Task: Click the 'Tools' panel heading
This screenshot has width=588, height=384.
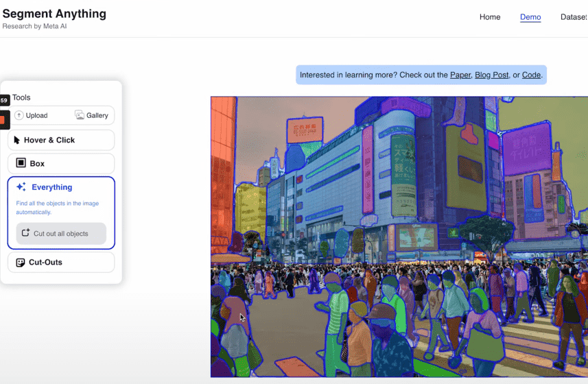Action: pos(21,97)
